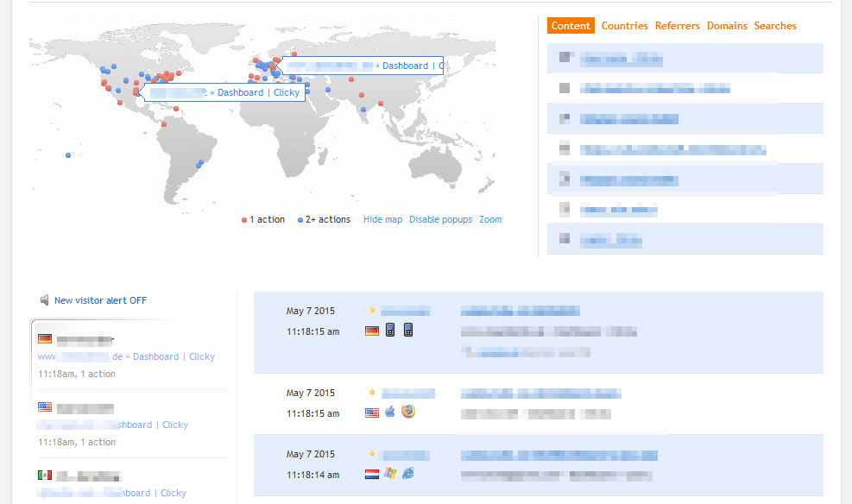The image size is (852, 504).
Task: Select the Content tab
Action: click(571, 26)
